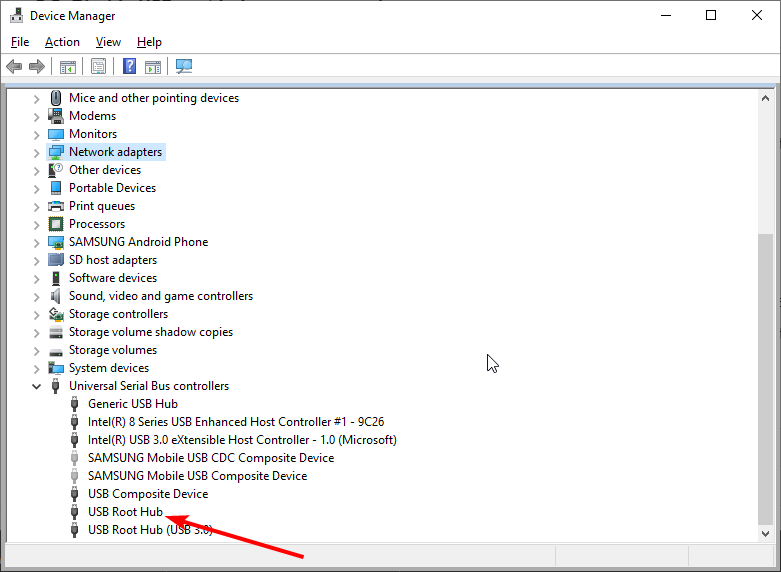Expand the Modems category chevron
Screen dimensions: 781x572
click(36, 117)
